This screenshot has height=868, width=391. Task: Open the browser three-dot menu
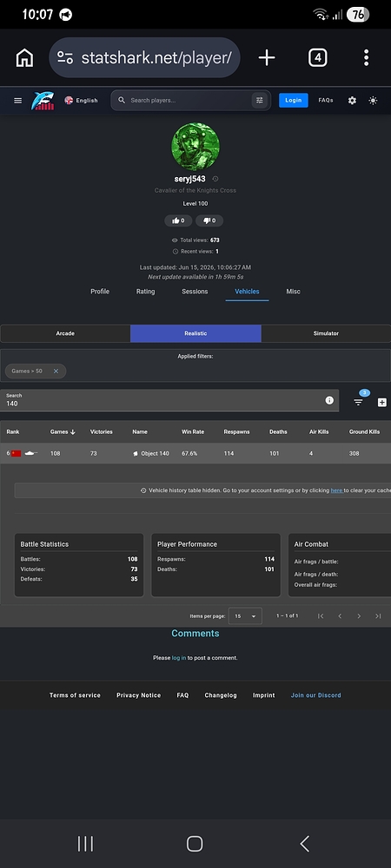(366, 57)
